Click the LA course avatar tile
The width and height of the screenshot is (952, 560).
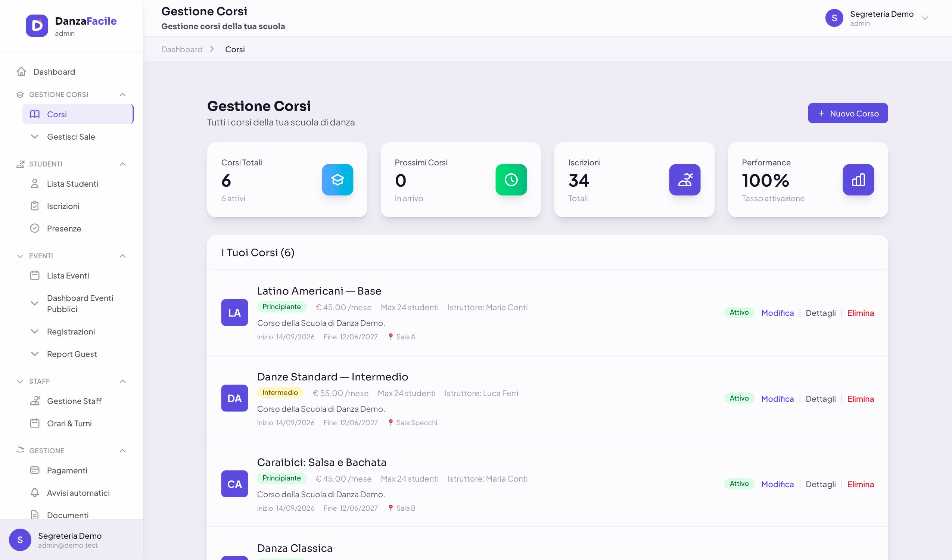point(234,312)
